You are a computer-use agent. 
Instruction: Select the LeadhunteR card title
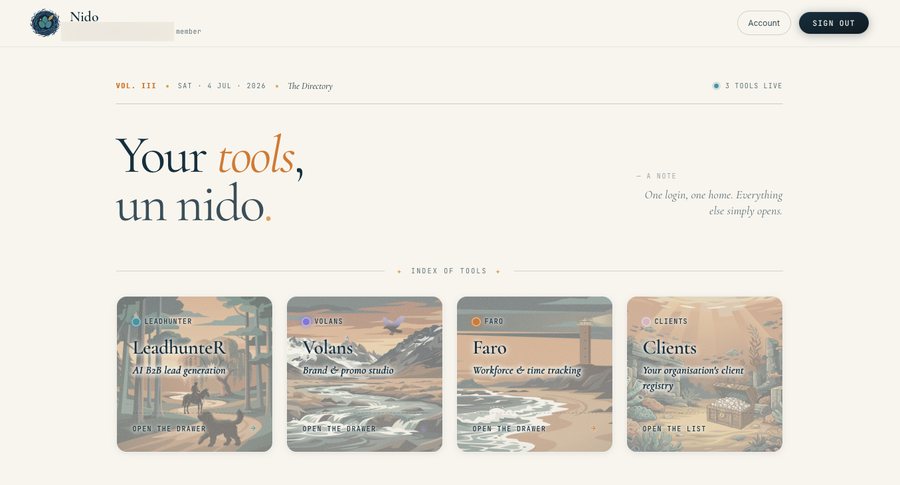point(179,348)
